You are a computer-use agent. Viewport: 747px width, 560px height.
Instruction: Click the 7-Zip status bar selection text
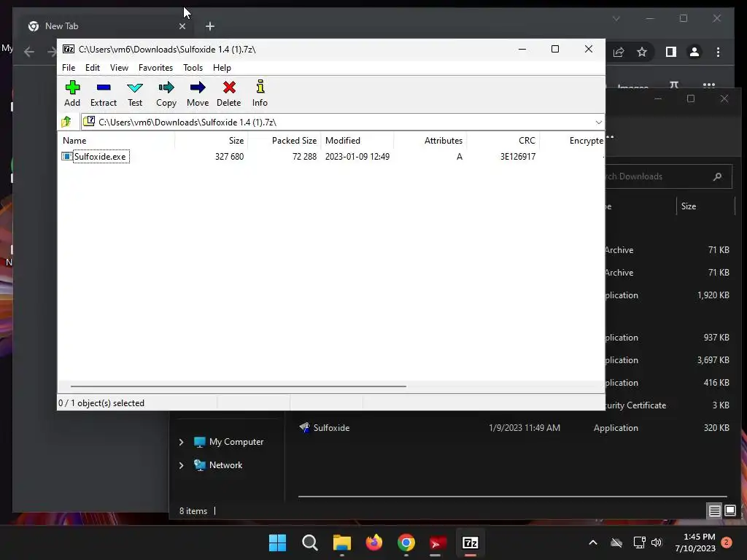(x=101, y=403)
